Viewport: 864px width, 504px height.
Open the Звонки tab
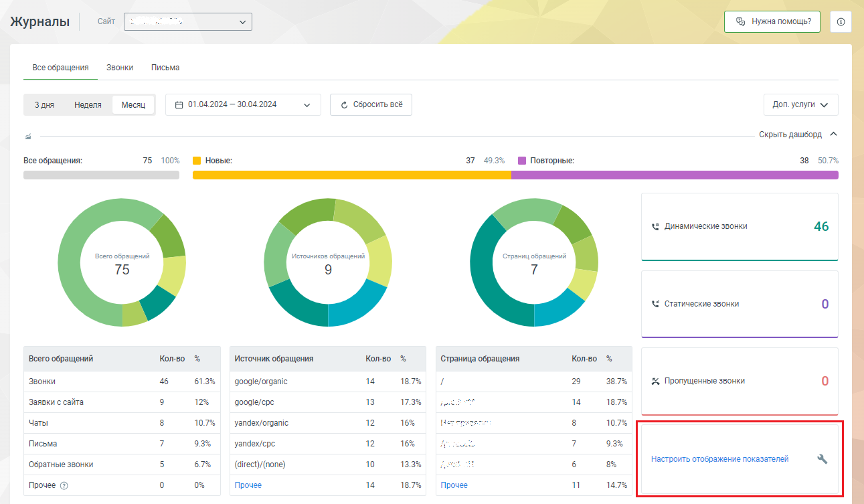(120, 68)
